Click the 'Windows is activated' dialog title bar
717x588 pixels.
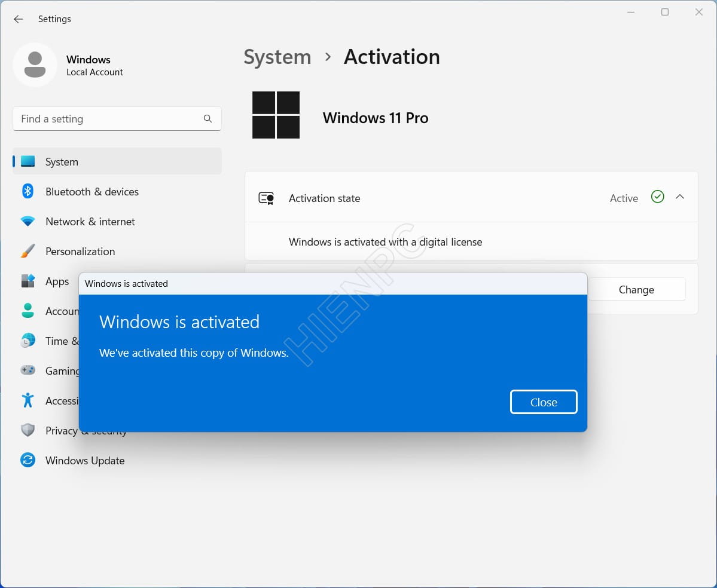tap(333, 284)
